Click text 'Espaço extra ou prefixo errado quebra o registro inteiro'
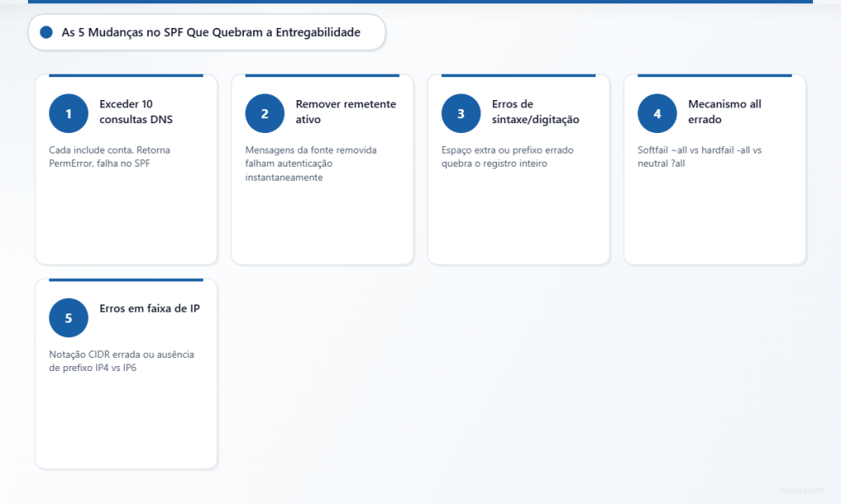 click(x=508, y=157)
